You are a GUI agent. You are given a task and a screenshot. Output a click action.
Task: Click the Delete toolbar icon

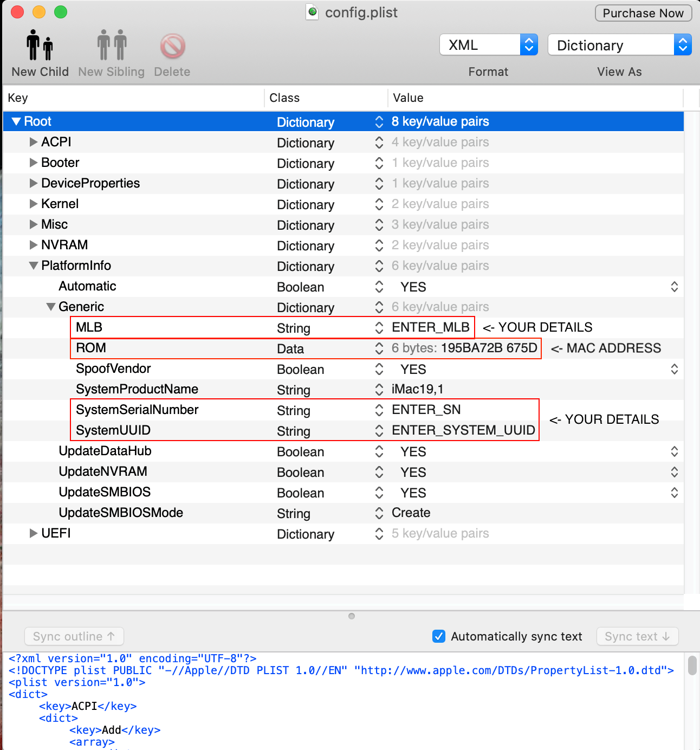click(x=172, y=47)
